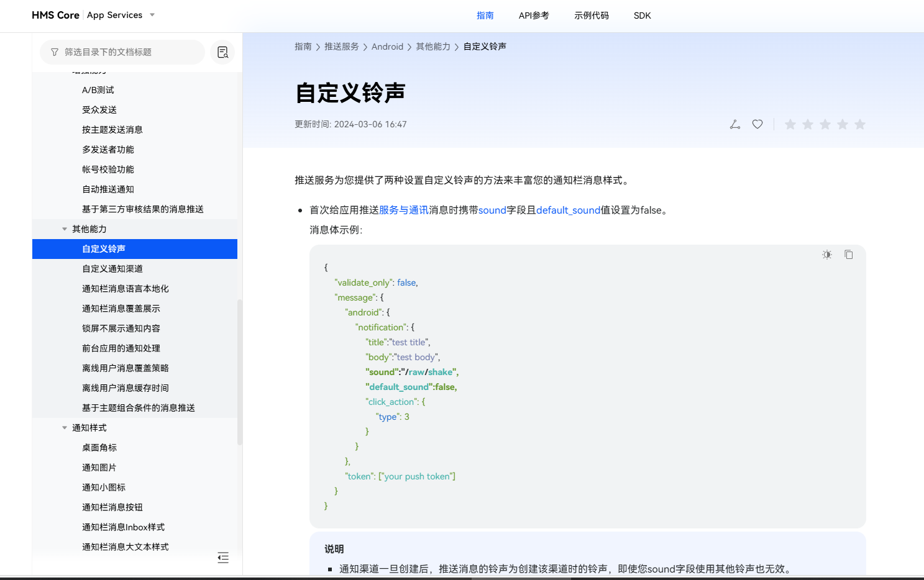The height and width of the screenshot is (580, 924).
Task: Click the "default_sound":false code line
Action: pos(411,387)
